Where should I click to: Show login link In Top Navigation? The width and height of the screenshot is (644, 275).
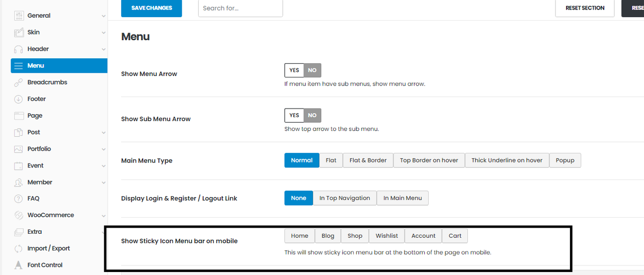coord(345,198)
